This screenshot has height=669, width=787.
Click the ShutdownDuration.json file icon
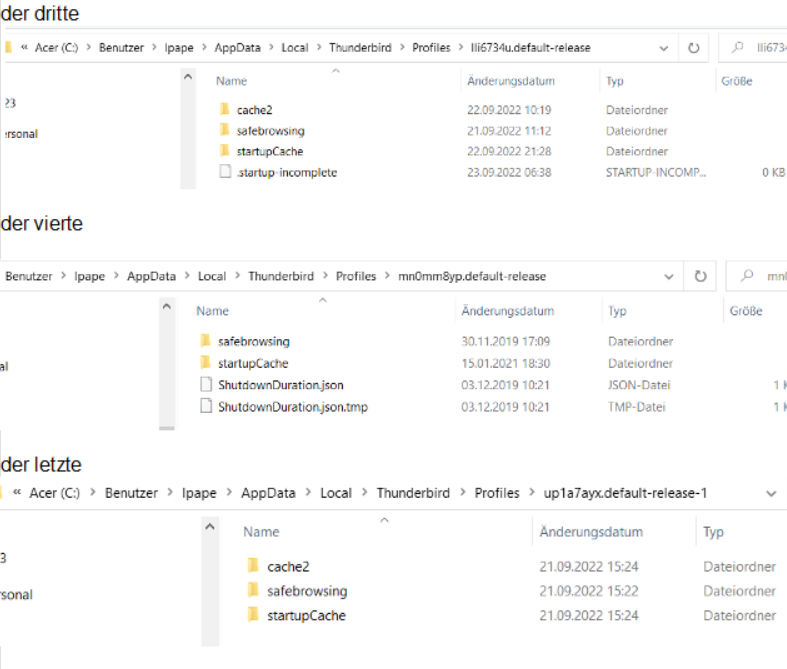click(x=206, y=385)
